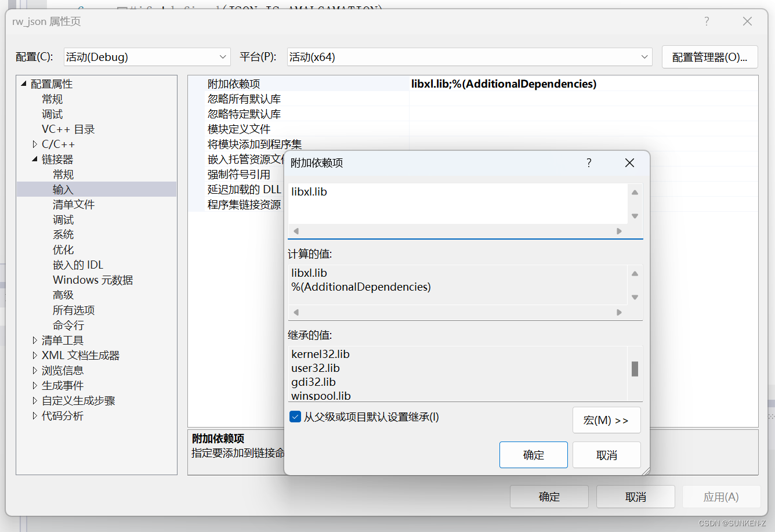Uncheck 从父级或项目默认设置继承(I)

point(296,416)
